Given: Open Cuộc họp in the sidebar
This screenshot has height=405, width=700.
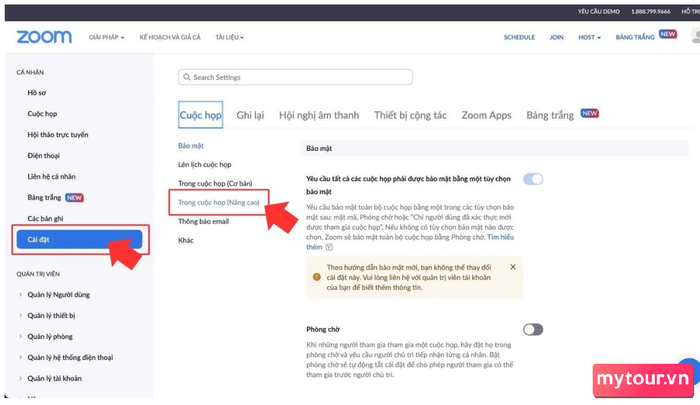Looking at the screenshot, I should click(x=42, y=114).
